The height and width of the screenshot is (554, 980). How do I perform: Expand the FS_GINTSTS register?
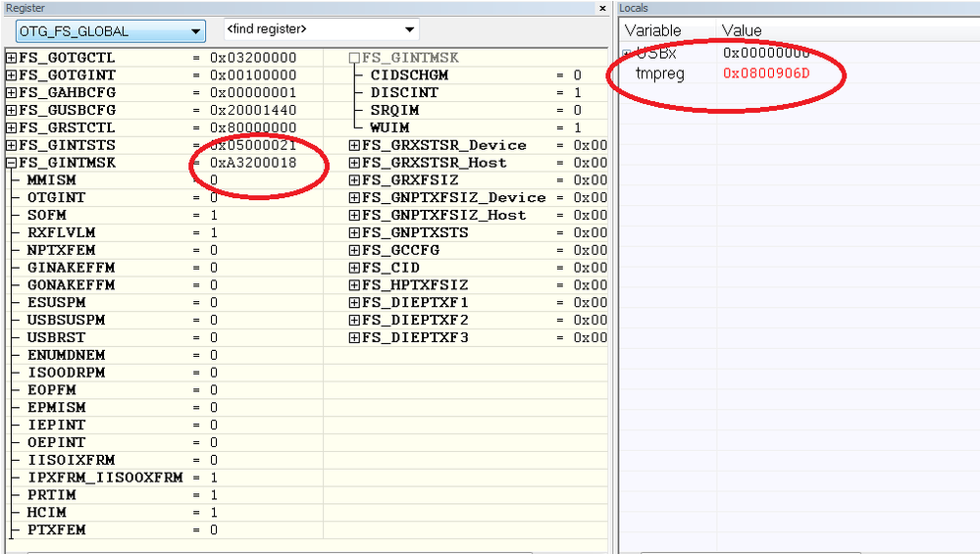11,145
